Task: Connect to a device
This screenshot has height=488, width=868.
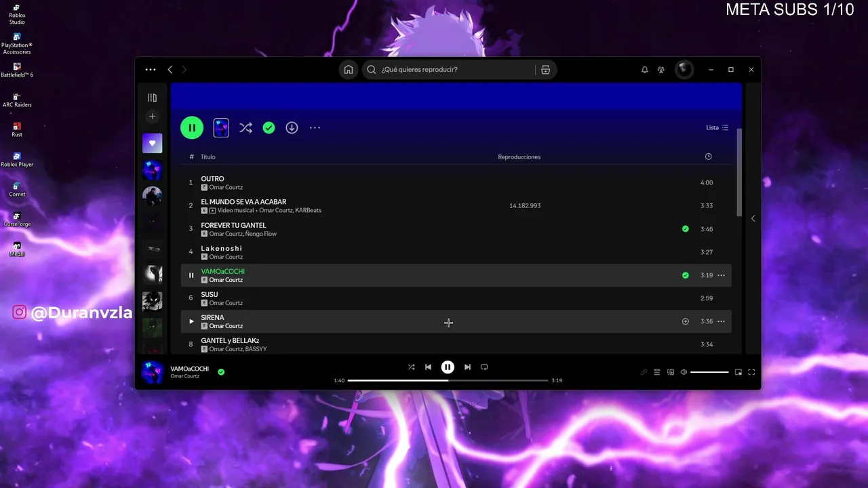Action: pyautogui.click(x=671, y=372)
